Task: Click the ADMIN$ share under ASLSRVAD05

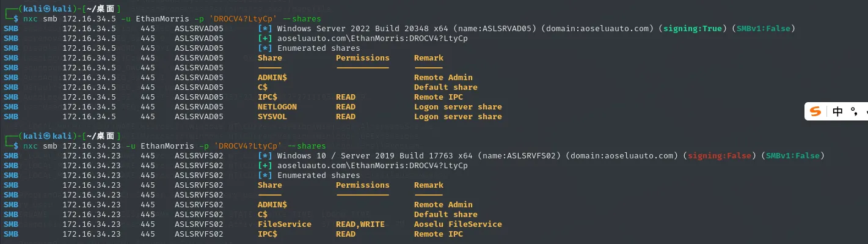Action: click(x=272, y=78)
